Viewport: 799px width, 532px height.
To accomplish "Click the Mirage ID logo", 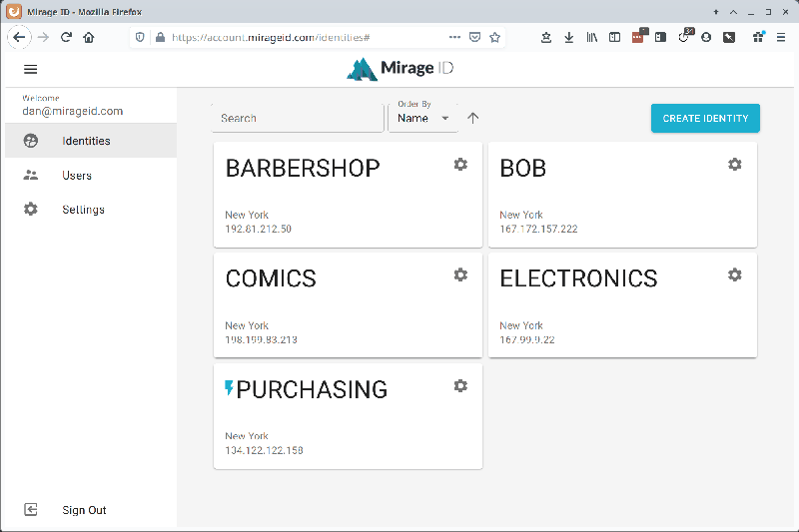I will 400,69.
